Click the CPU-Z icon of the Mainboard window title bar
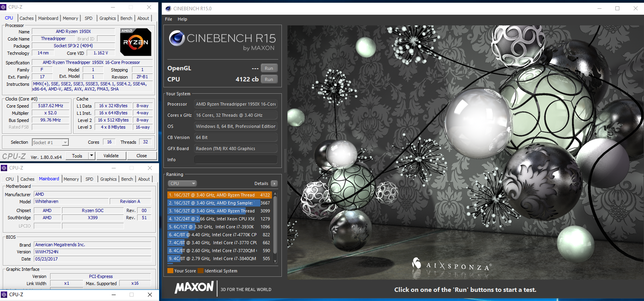This screenshot has height=301, width=644. click(4, 168)
